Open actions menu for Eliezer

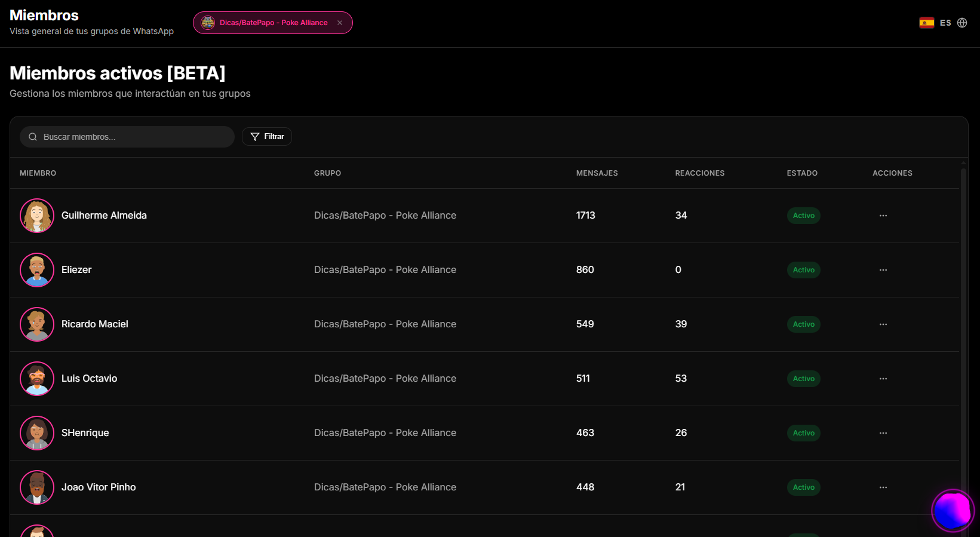[883, 270]
